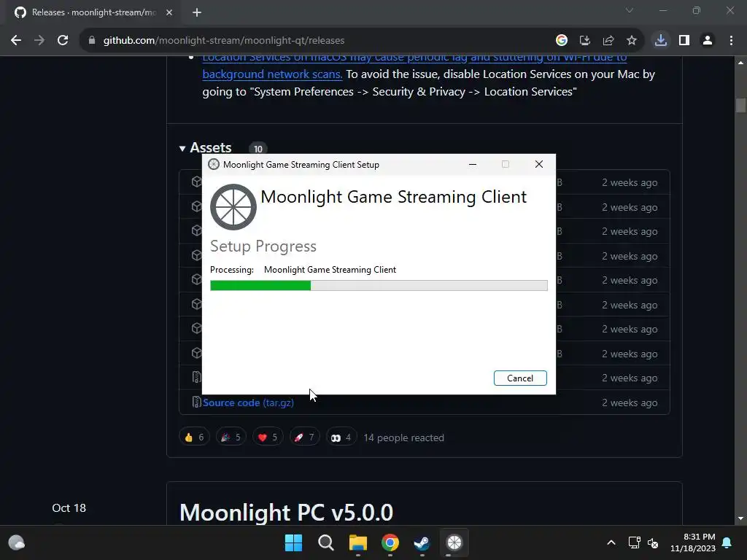Viewport: 747px width, 560px height.
Task: Show hidden system tray icons
Action: point(611,542)
